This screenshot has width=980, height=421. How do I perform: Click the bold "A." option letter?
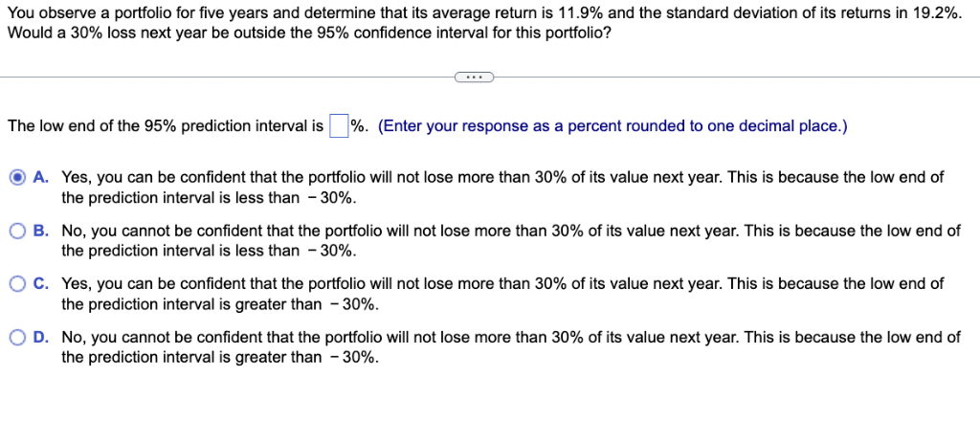click(41, 177)
